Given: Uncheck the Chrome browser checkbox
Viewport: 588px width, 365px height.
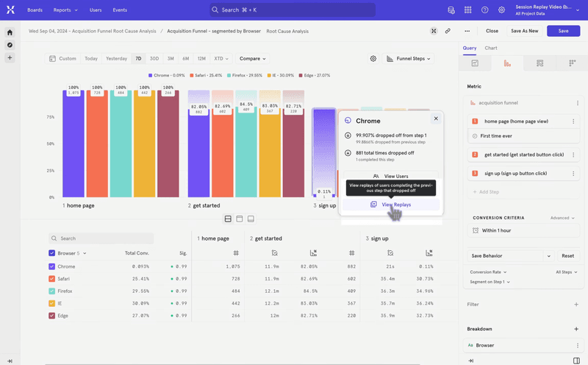Looking at the screenshot, I should coord(51,266).
